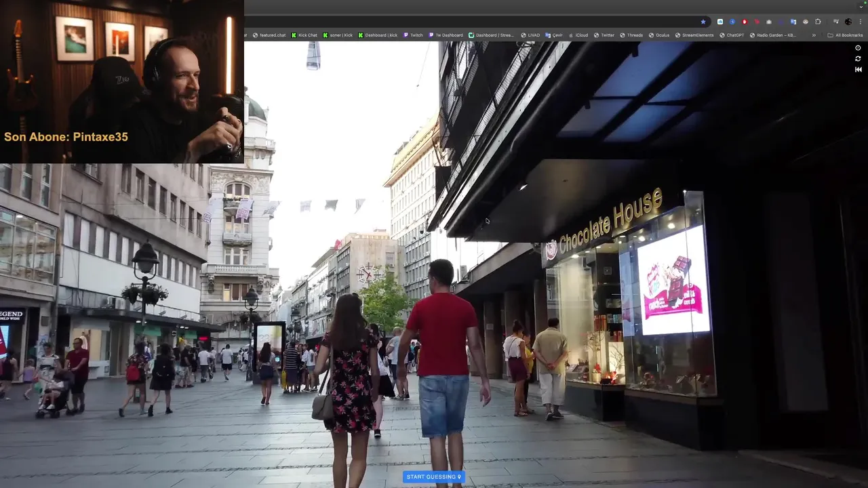Open the iCloud bookmark in bookmarks bar
The width and height of the screenshot is (868, 488).
click(x=578, y=35)
